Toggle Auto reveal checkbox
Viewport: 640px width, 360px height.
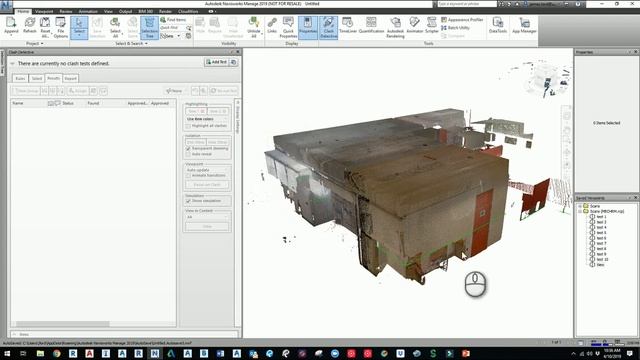pos(188,154)
